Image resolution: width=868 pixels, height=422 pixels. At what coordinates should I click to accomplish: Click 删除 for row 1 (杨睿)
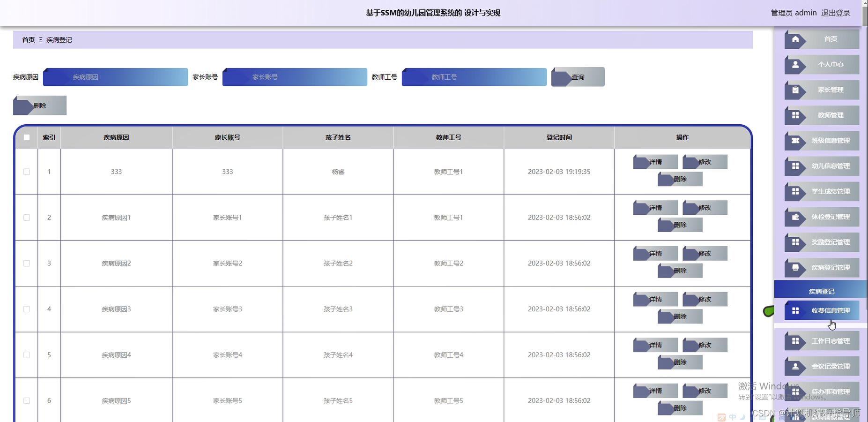[680, 179]
